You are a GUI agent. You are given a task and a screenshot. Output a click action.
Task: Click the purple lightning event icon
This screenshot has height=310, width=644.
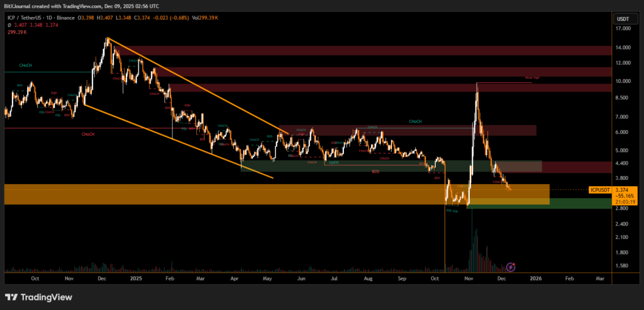tap(511, 267)
